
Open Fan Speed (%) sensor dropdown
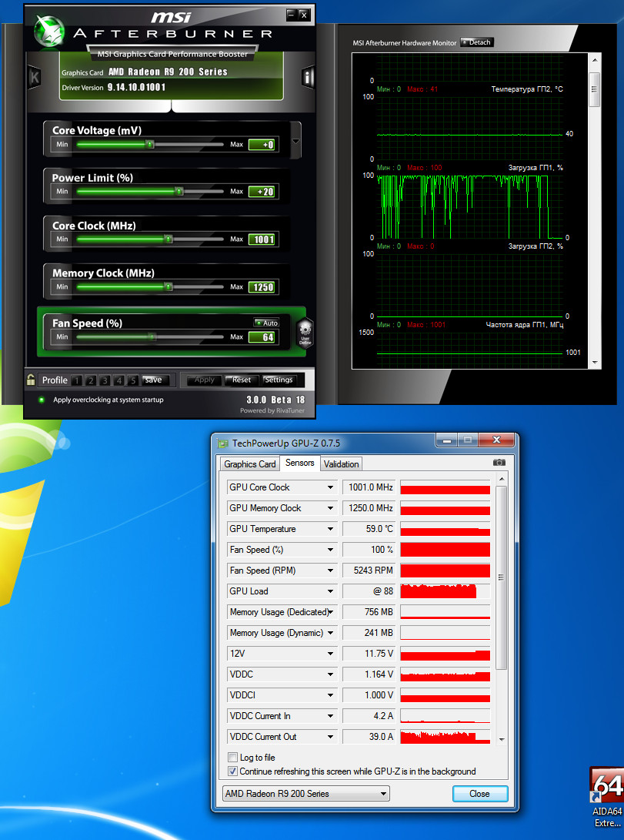(x=330, y=550)
